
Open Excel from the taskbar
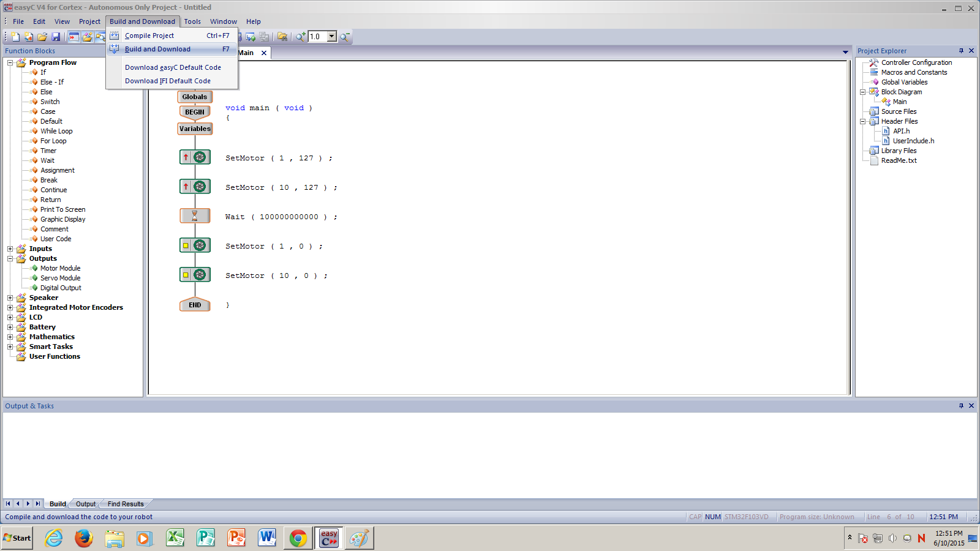(x=175, y=538)
